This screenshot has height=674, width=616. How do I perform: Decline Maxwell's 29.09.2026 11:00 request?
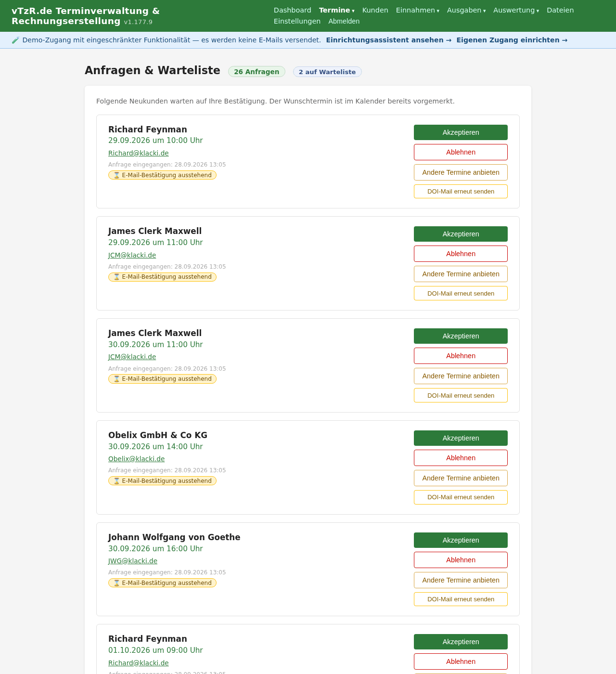[461, 254]
